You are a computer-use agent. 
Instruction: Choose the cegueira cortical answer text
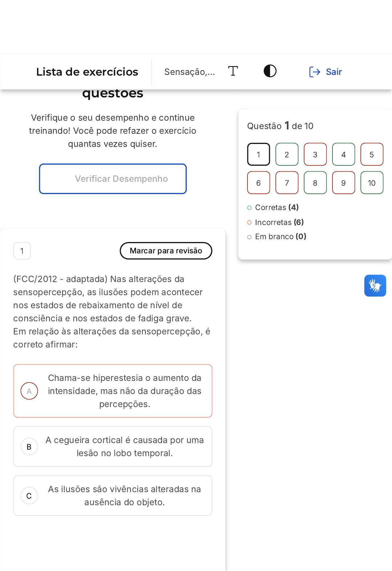(125, 447)
